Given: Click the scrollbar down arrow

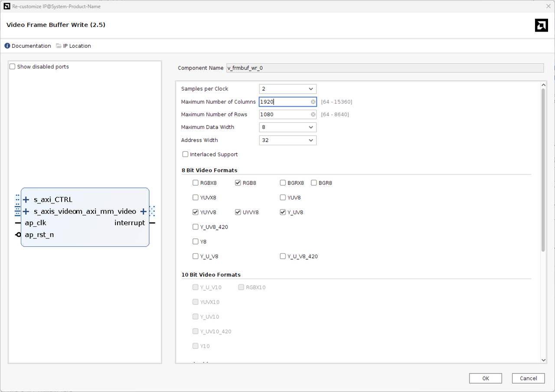Looking at the screenshot, I should tap(543, 360).
